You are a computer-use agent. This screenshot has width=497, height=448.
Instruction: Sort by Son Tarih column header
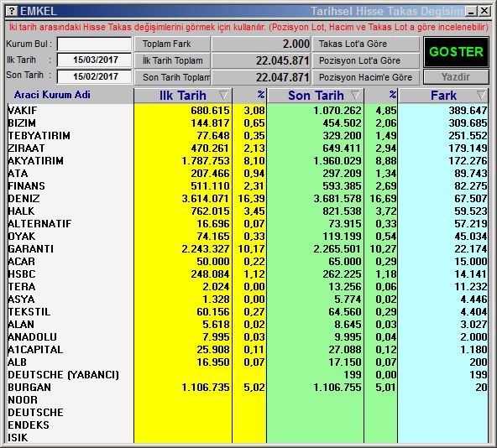pos(316,96)
